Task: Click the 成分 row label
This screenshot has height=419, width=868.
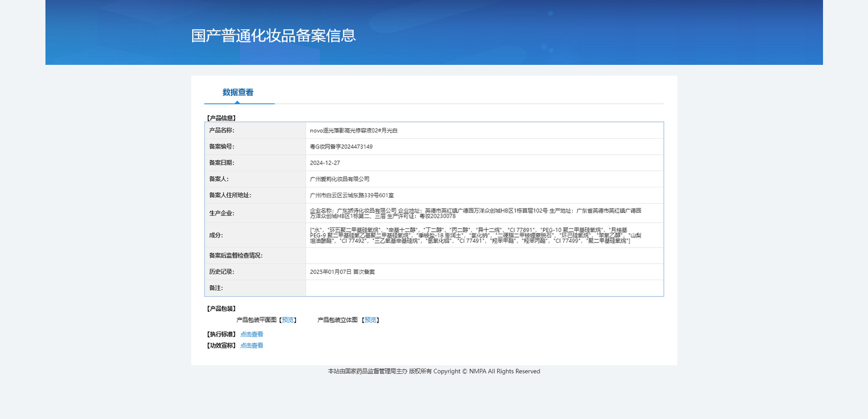Action: tap(216, 235)
